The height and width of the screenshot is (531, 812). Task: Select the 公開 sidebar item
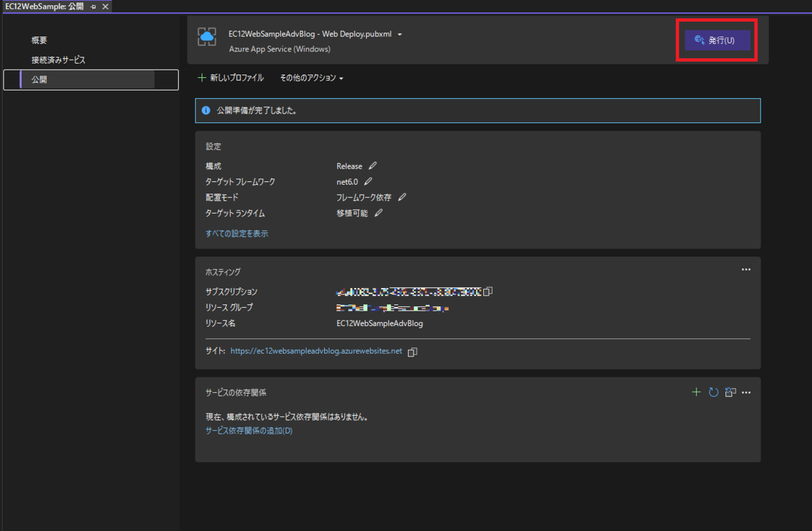coord(91,80)
